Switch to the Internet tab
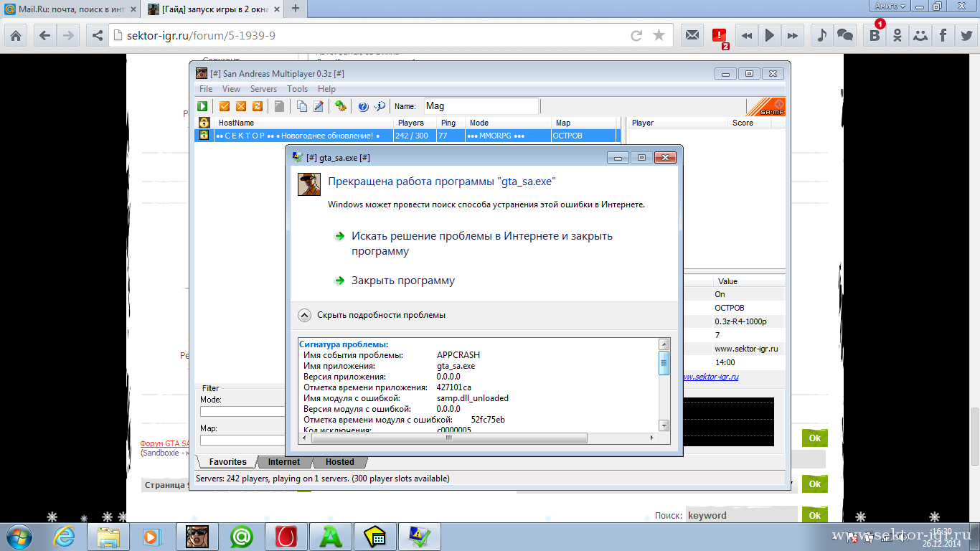The width and height of the screenshot is (980, 551). 284,462
